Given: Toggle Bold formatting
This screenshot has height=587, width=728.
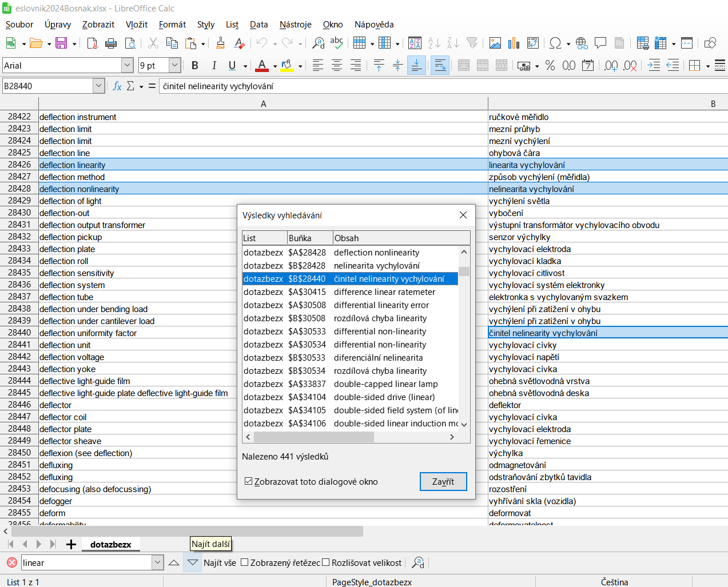Looking at the screenshot, I should pos(195,66).
